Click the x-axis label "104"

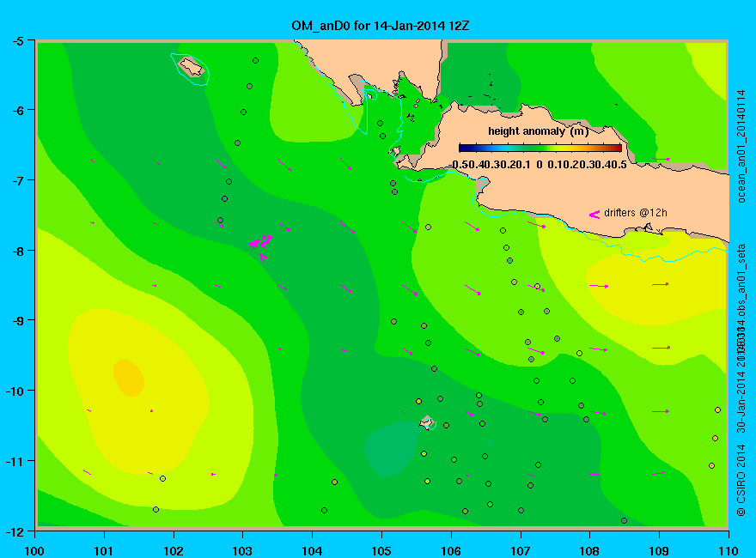[x=313, y=551]
